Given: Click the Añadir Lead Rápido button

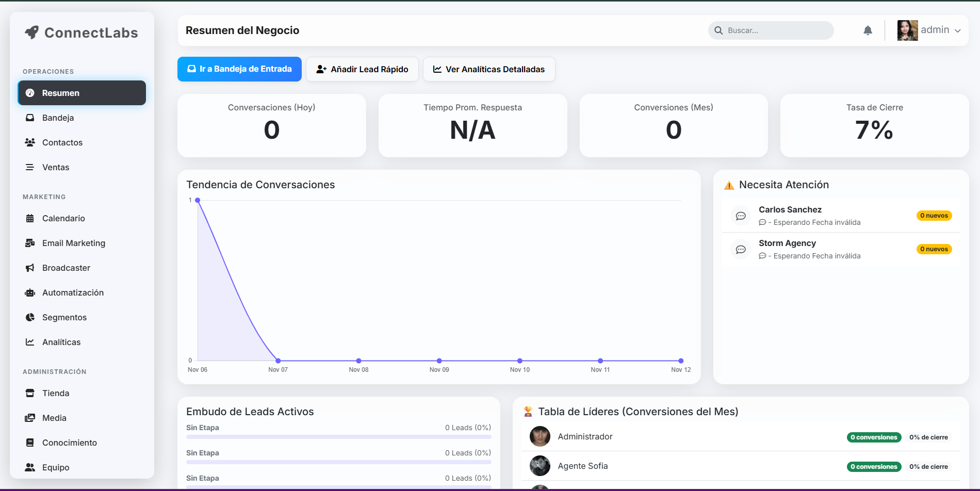Looking at the screenshot, I should (362, 69).
